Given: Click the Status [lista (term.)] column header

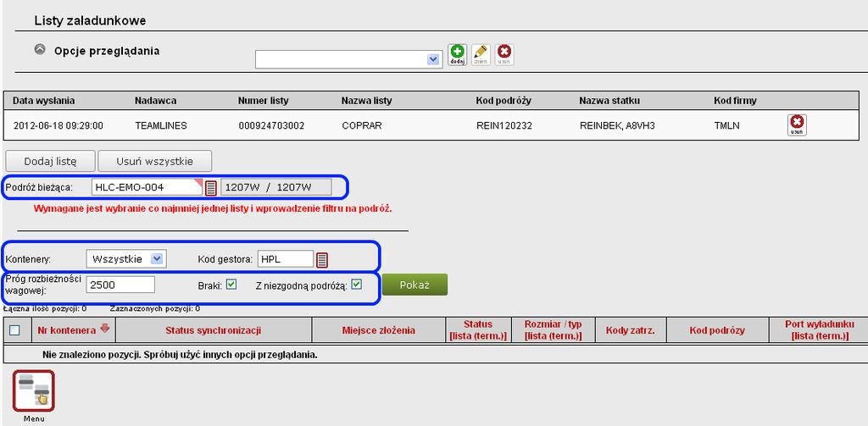Looking at the screenshot, I should coord(478,330).
